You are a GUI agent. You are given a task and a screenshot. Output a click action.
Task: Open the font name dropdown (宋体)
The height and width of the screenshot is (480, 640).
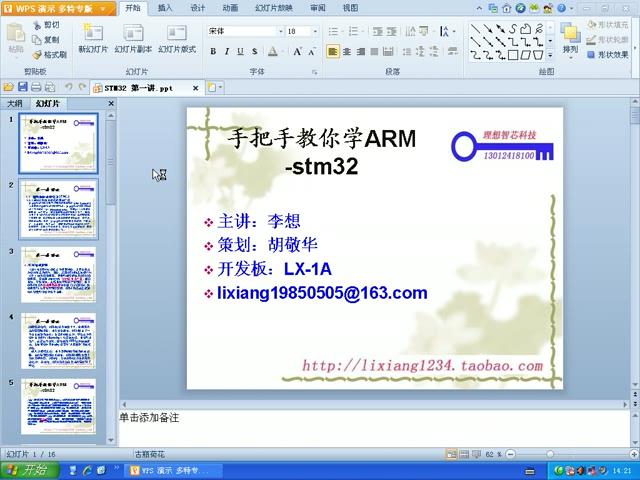click(281, 31)
